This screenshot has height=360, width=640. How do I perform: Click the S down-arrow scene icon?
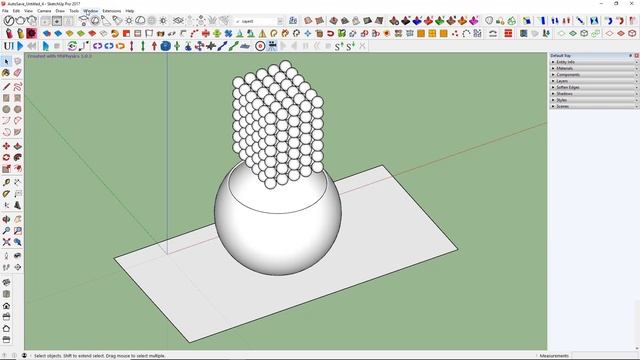(350, 47)
